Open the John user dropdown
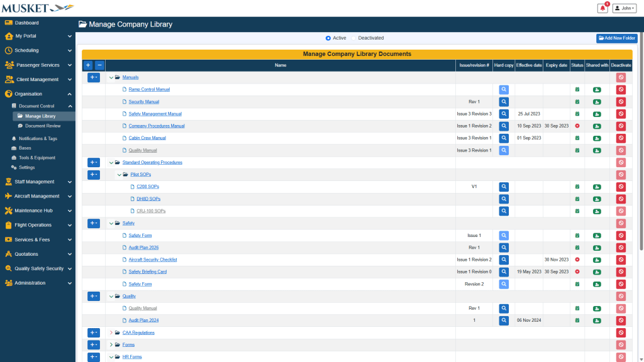 [625, 8]
